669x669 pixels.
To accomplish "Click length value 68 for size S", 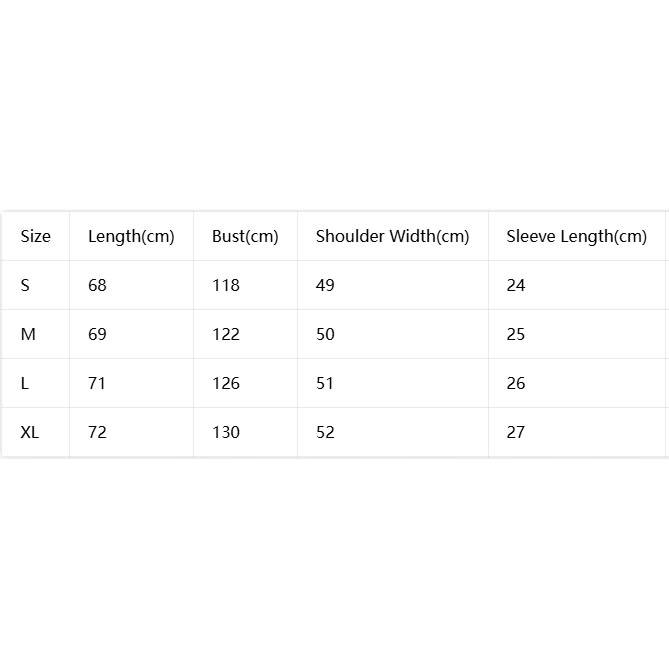I will tap(97, 285).
